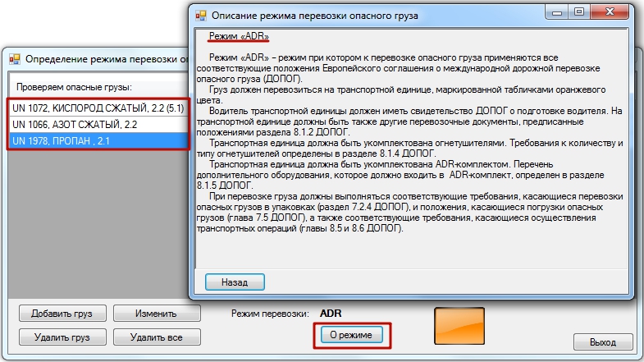The image size is (644, 362).
Task: Open mode details with О режиме
Action: 351,335
